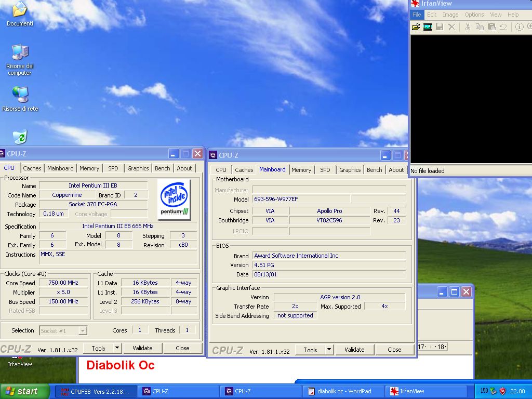Click the taskbar clock showing 22.00

tap(517, 391)
